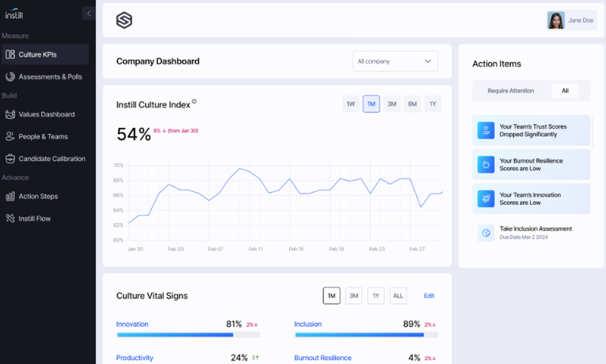Click the 8% from Jan 30 change indicator
606x364 pixels.
click(176, 131)
